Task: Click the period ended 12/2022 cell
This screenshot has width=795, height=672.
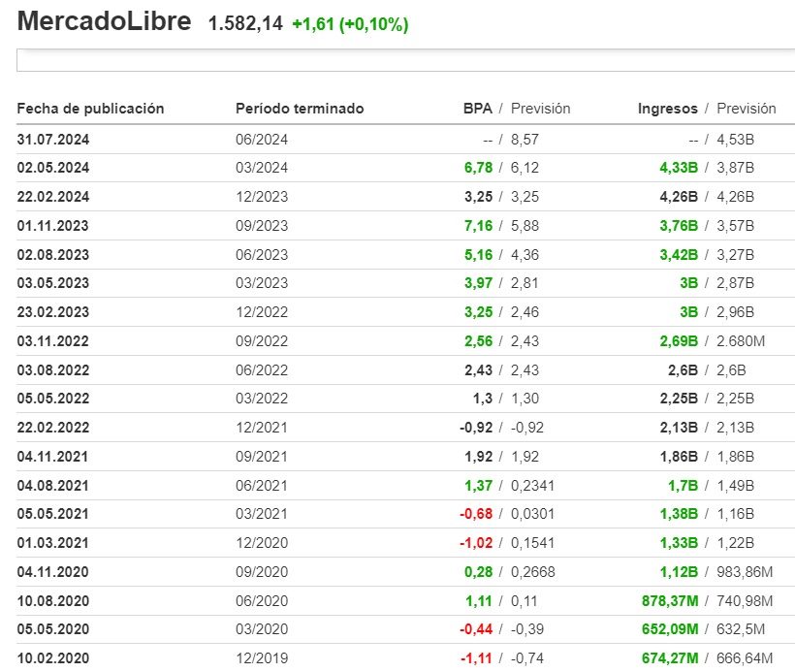Action: click(x=262, y=312)
